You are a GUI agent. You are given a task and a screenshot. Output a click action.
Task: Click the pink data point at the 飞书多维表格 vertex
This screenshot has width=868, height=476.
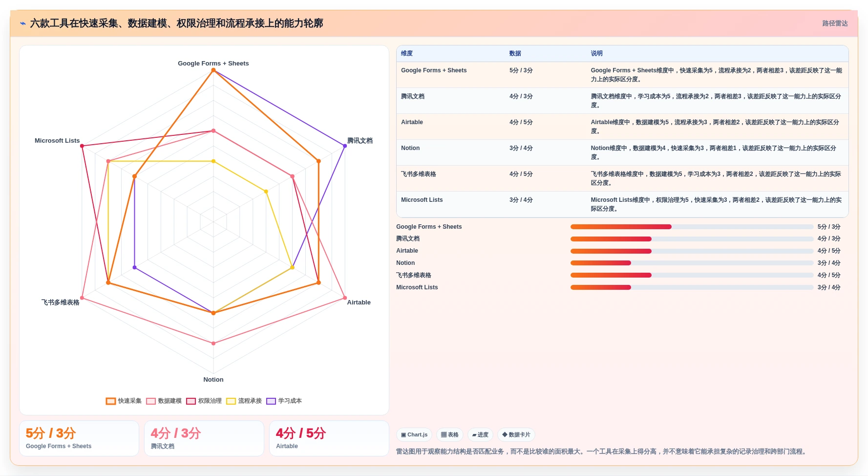[82, 298]
